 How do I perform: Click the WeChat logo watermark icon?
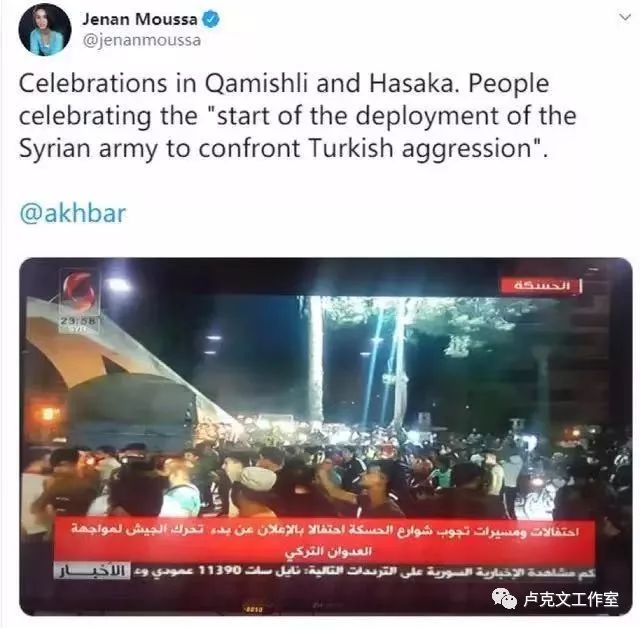[x=504, y=598]
